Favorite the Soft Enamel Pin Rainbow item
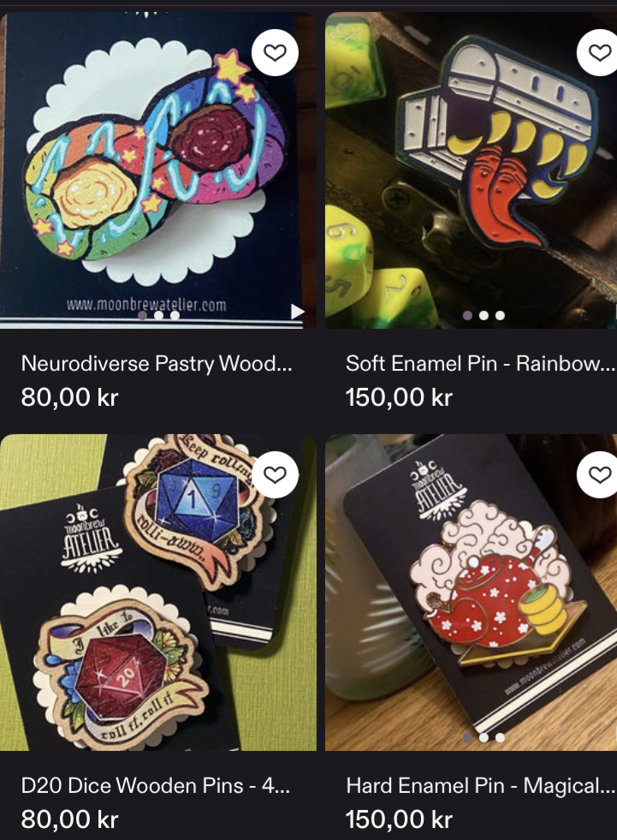The image size is (617, 840). [x=599, y=52]
